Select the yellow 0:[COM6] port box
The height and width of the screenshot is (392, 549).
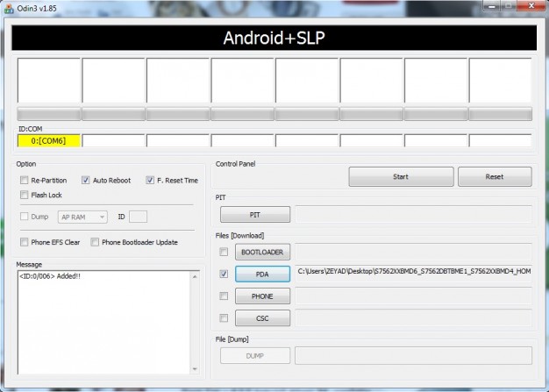(x=48, y=140)
